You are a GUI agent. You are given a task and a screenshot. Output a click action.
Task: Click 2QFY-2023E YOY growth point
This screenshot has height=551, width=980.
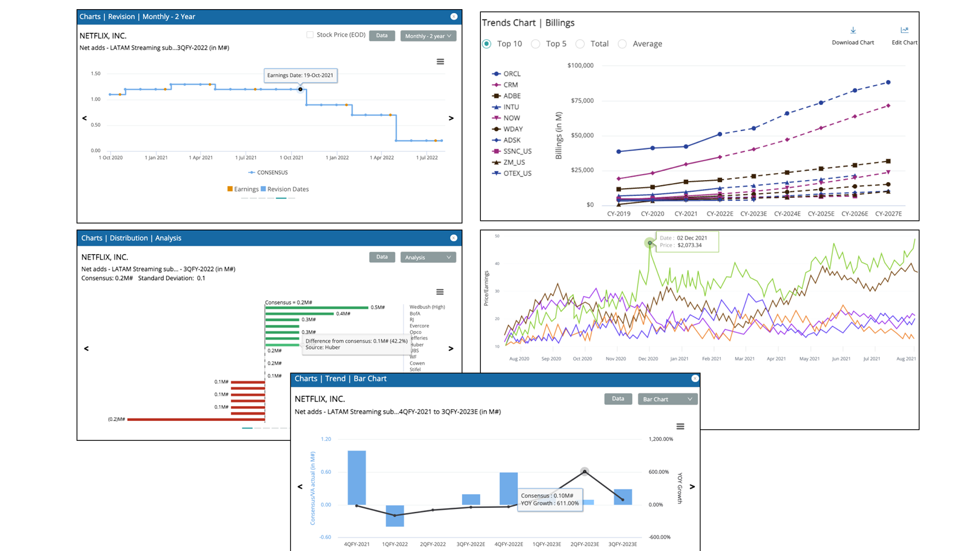click(585, 472)
